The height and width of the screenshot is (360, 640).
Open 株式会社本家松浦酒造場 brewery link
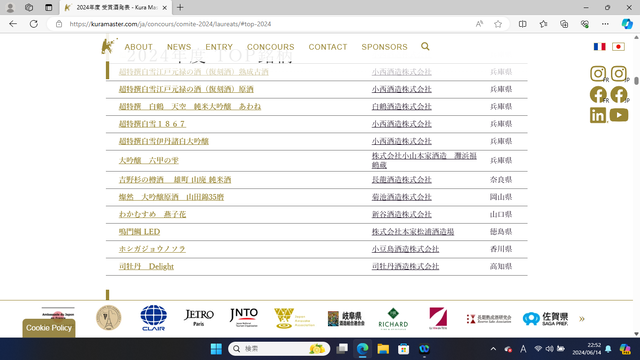point(413,232)
